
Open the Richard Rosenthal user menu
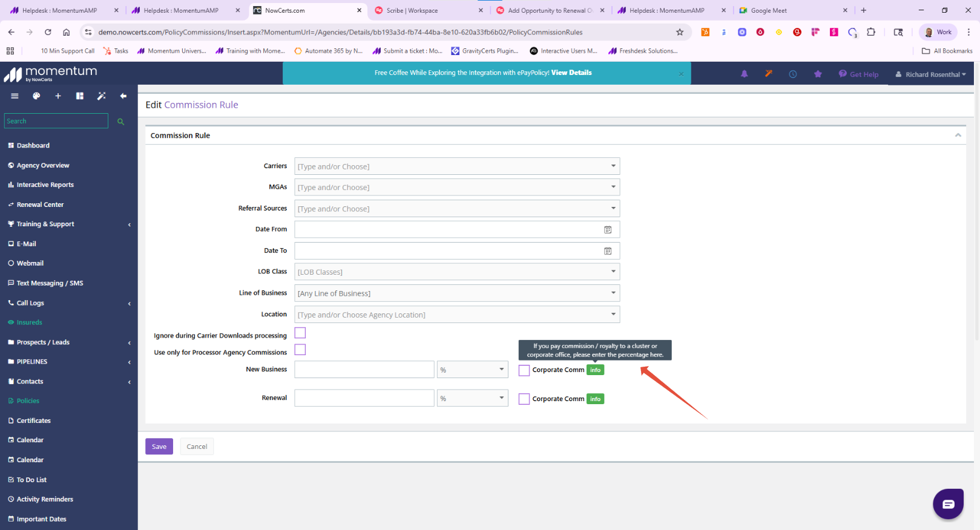931,74
